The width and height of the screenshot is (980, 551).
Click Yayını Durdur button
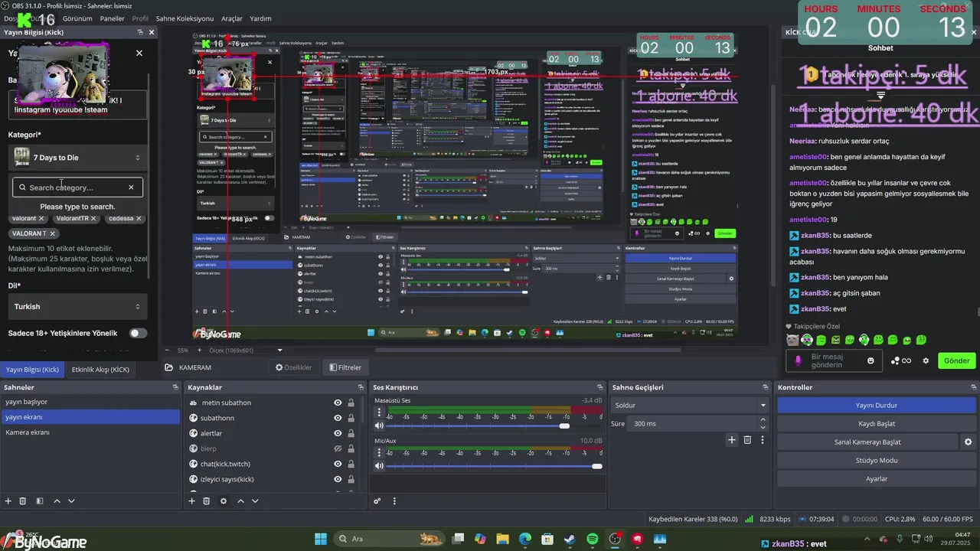click(877, 406)
